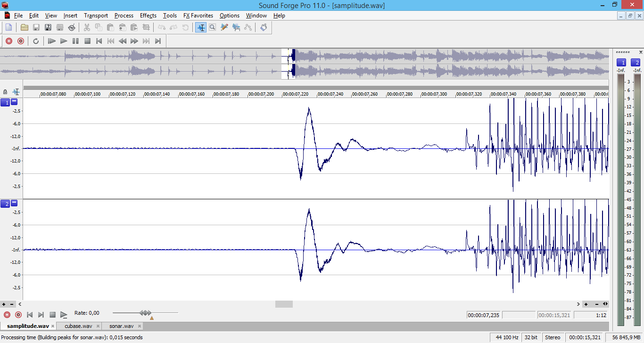
Task: Toggle channel 1 select button in waveform
Action: [x=5, y=102]
